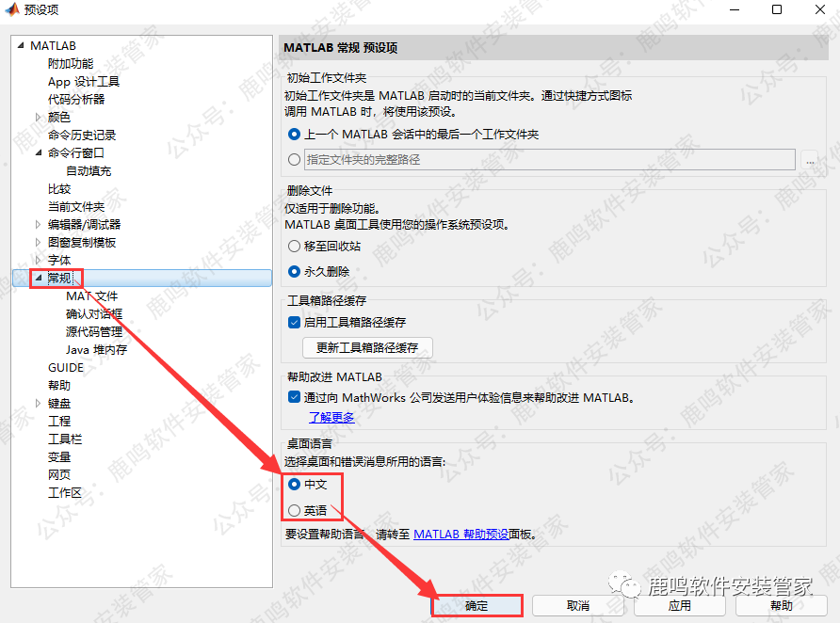Open 当前文件夹 preferences
Screen dimensions: 840x623
[x=76, y=207]
